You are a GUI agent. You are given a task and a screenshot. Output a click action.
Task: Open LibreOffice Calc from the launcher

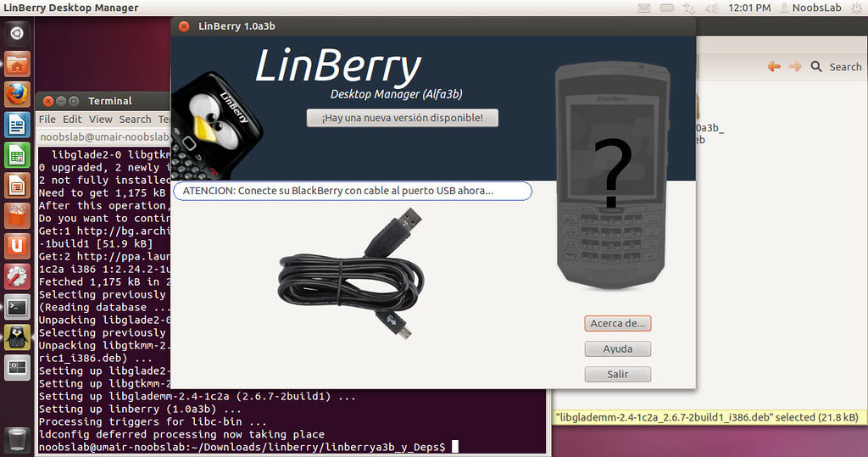(17, 156)
